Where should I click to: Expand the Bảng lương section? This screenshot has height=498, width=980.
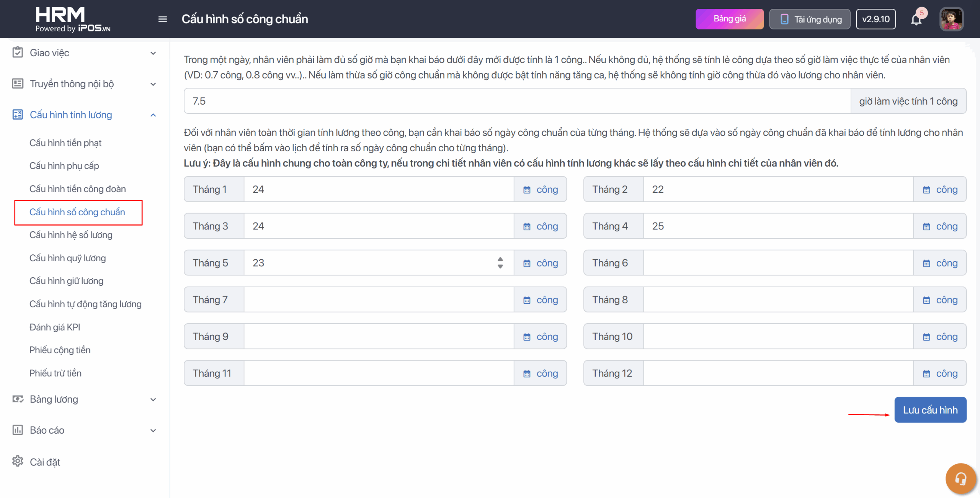(153, 399)
